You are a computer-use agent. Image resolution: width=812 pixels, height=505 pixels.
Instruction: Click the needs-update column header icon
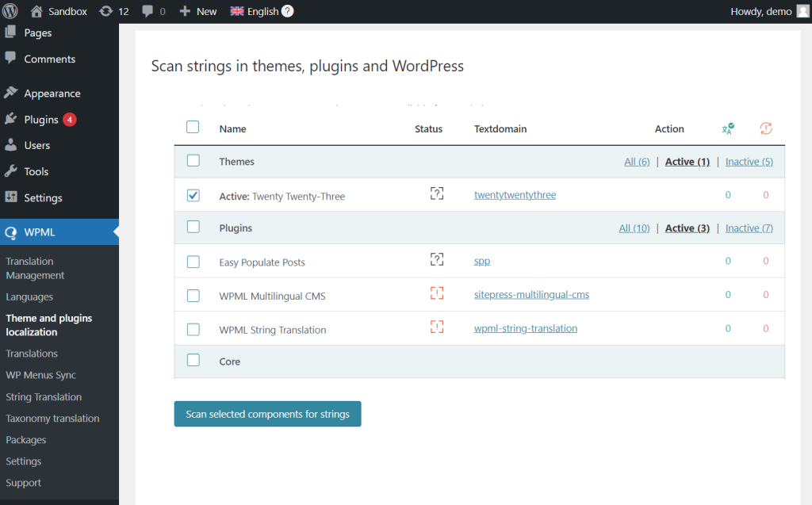[x=765, y=128]
